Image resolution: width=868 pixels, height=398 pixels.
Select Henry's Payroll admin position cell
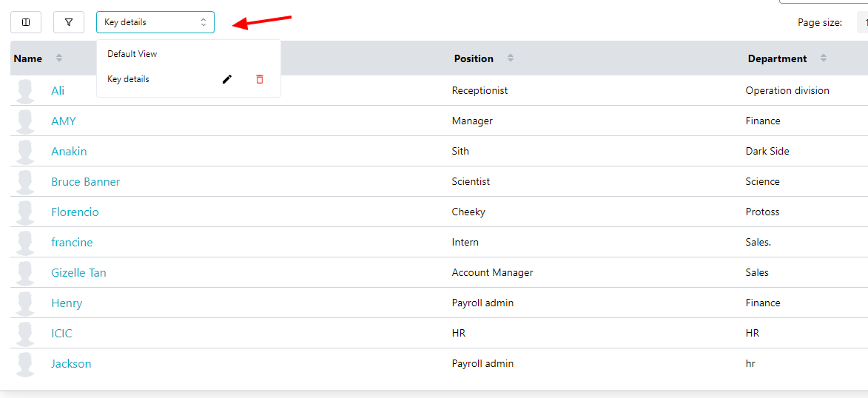[482, 303]
